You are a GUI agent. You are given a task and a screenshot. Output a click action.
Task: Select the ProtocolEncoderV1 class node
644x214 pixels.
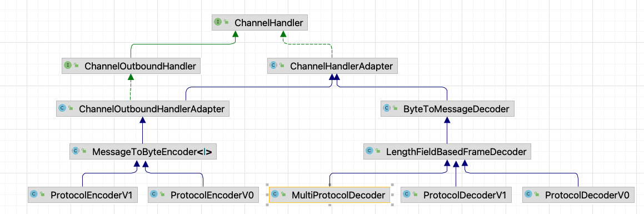click(83, 195)
